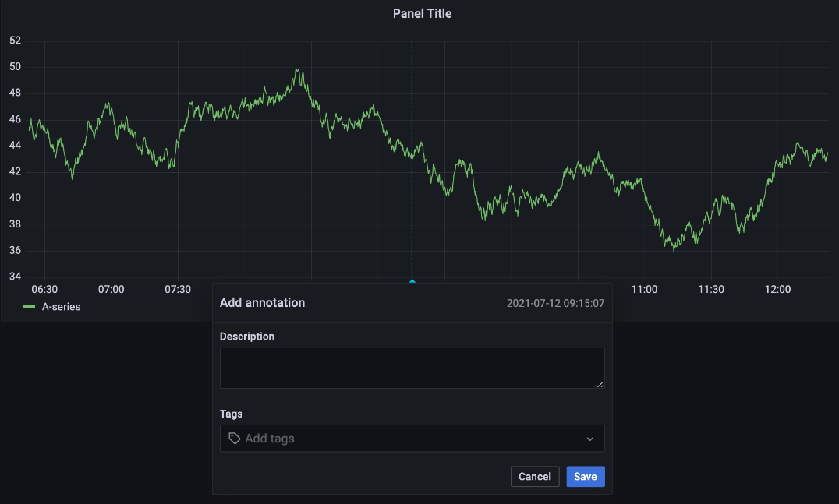Click the Add annotation dialog title
The image size is (839, 504).
[262, 302]
